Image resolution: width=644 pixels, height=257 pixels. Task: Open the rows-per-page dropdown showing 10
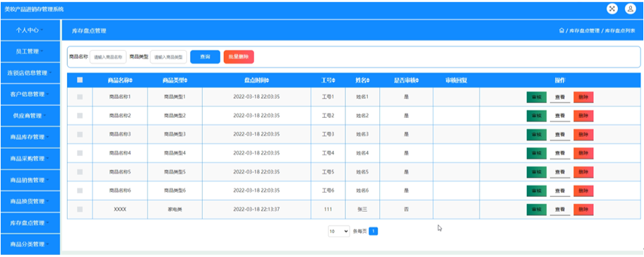click(x=339, y=232)
